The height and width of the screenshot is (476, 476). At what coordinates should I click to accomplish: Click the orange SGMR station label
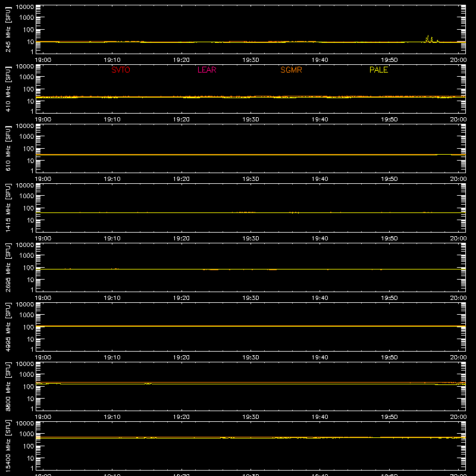pyautogui.click(x=291, y=70)
